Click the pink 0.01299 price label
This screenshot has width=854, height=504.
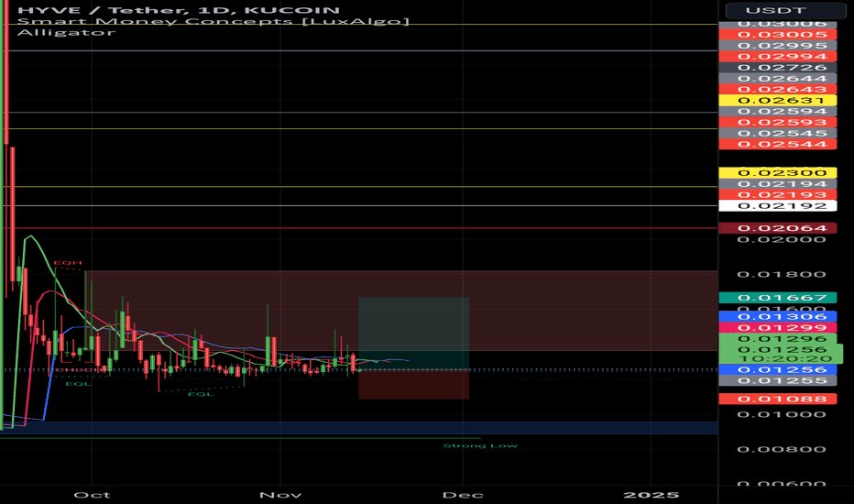(778, 327)
